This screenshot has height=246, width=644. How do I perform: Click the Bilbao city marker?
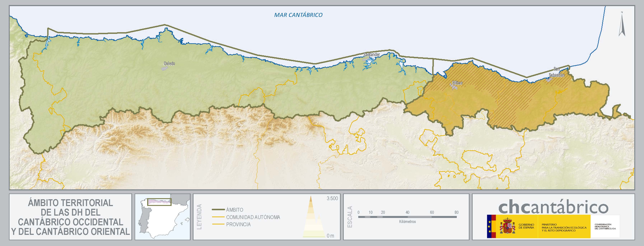[454, 87]
